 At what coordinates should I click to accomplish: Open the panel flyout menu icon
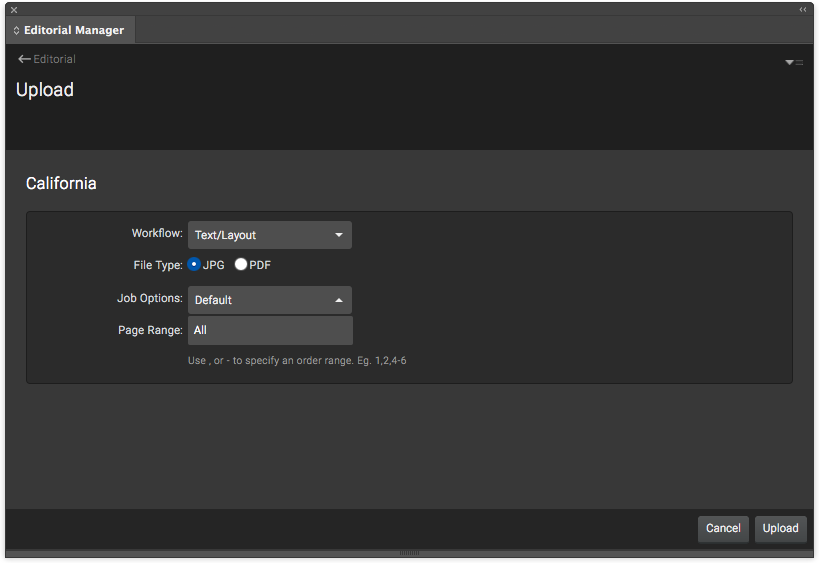tap(793, 62)
